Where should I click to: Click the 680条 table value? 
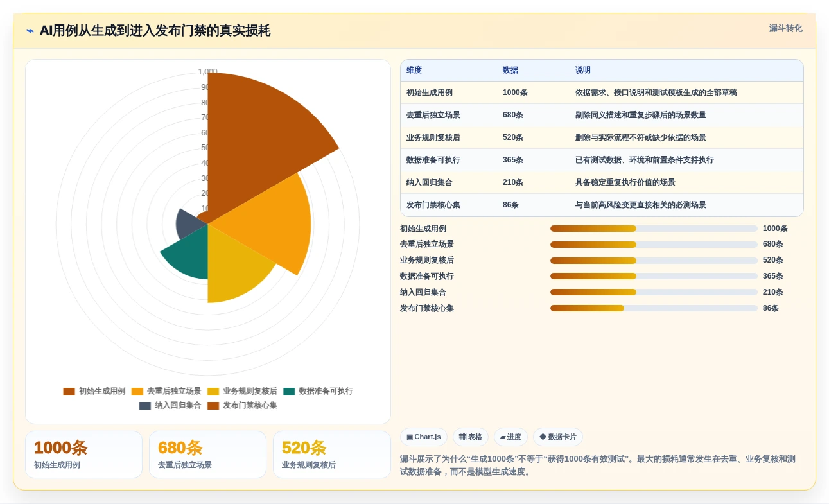click(513, 116)
